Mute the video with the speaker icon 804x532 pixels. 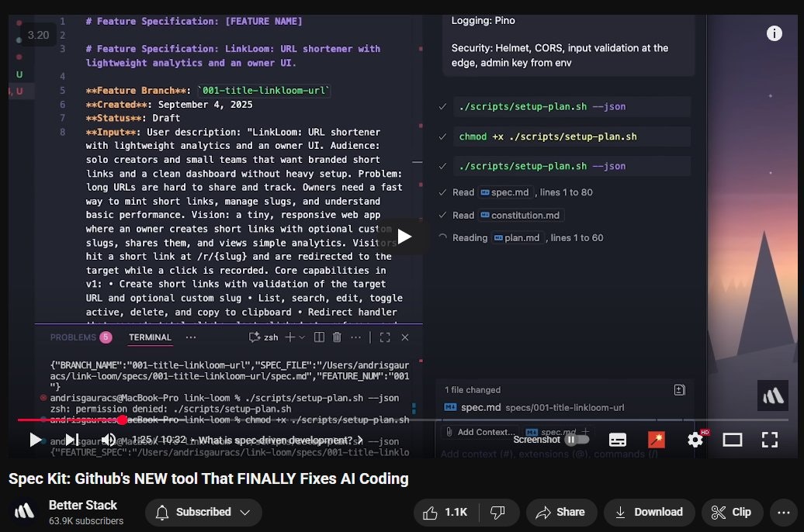pyautogui.click(x=108, y=440)
